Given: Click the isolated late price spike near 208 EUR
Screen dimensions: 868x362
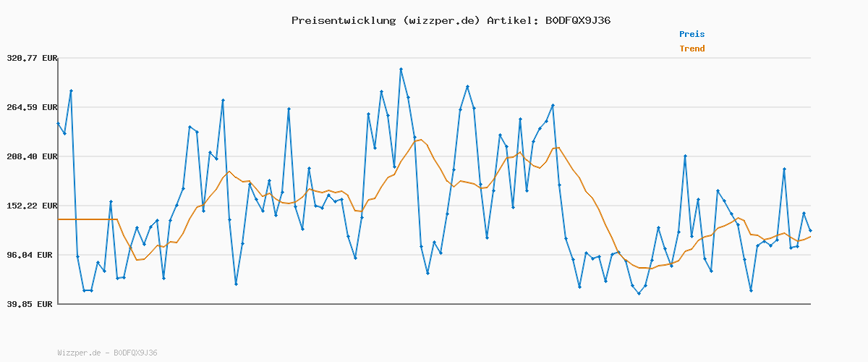Looking at the screenshot, I should click(685, 156).
